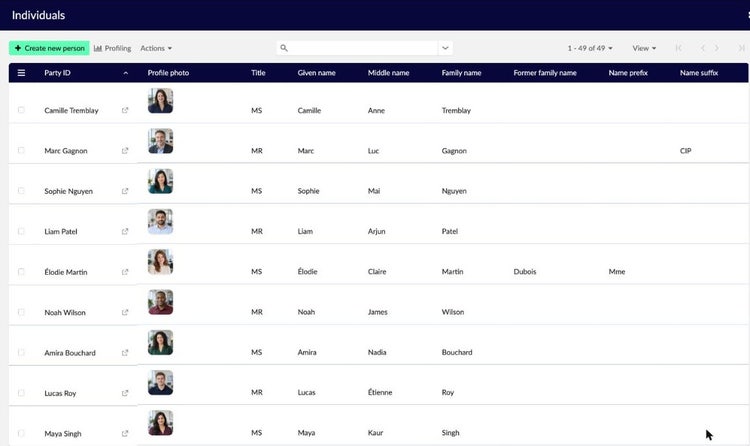Click Maya Singh profile photo
The width and height of the screenshot is (750, 446).
tap(160, 423)
